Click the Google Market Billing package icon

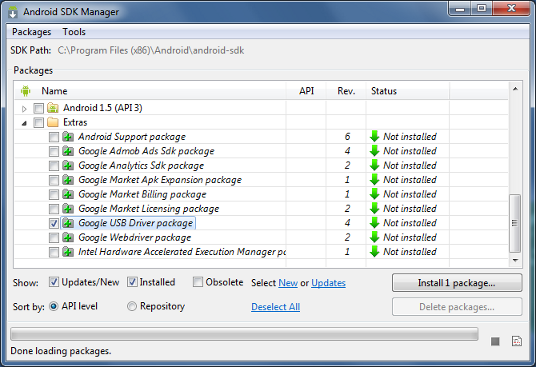pos(68,194)
